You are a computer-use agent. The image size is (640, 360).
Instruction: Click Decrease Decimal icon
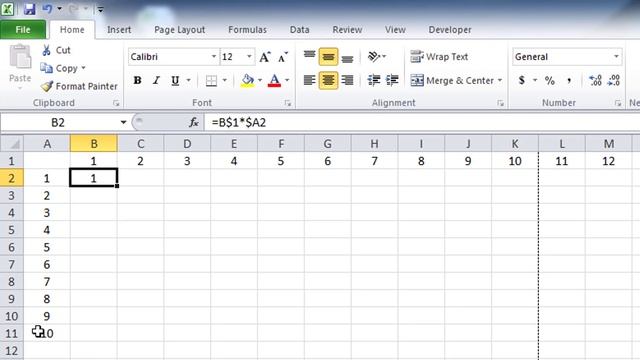click(614, 80)
